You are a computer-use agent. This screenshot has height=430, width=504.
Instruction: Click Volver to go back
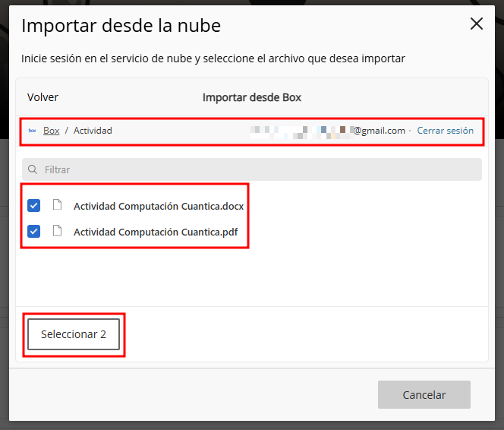(x=43, y=97)
